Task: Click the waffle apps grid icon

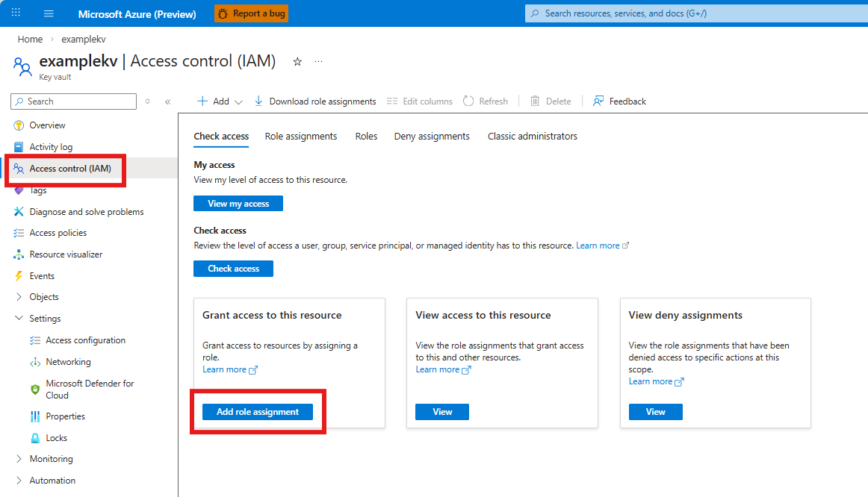Action: click(16, 13)
